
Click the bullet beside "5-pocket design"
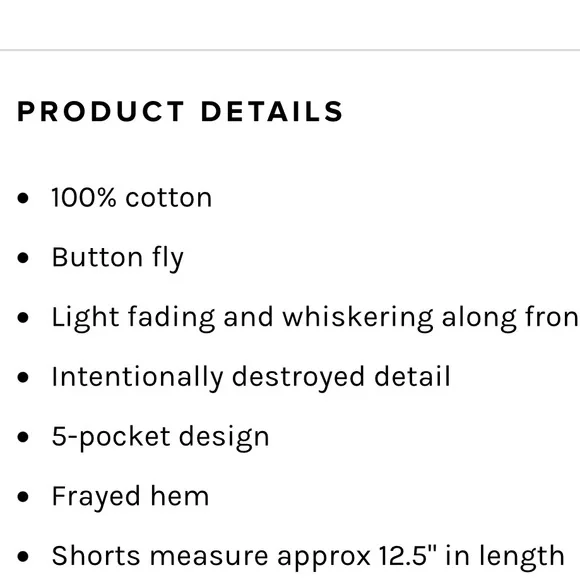pos(23,437)
